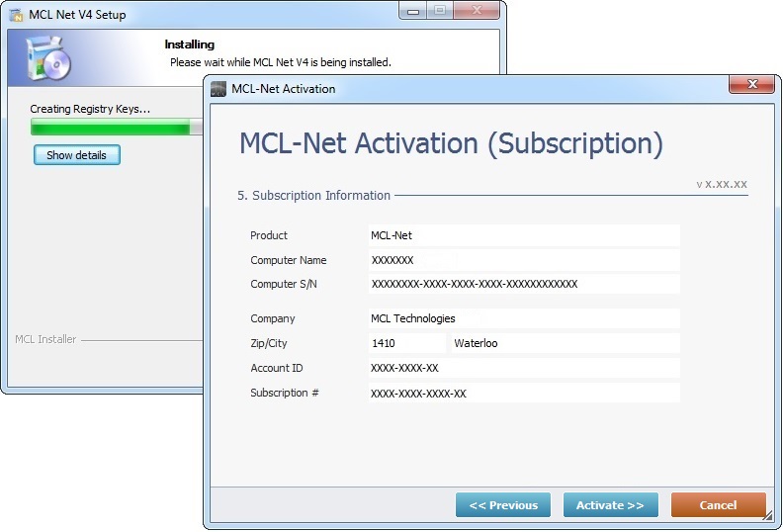Click the 'Company' label
Image resolution: width=783 pixels, height=532 pixels.
coord(273,318)
